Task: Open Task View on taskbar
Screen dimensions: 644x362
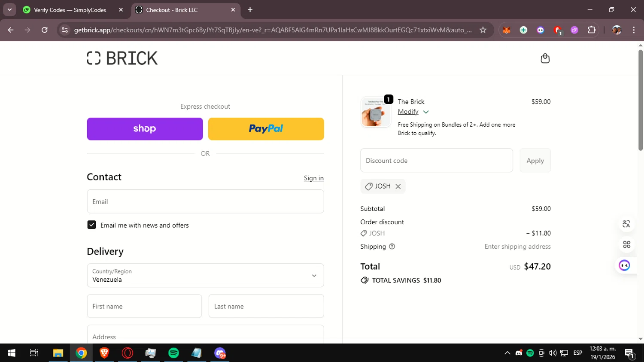Action: click(34, 353)
